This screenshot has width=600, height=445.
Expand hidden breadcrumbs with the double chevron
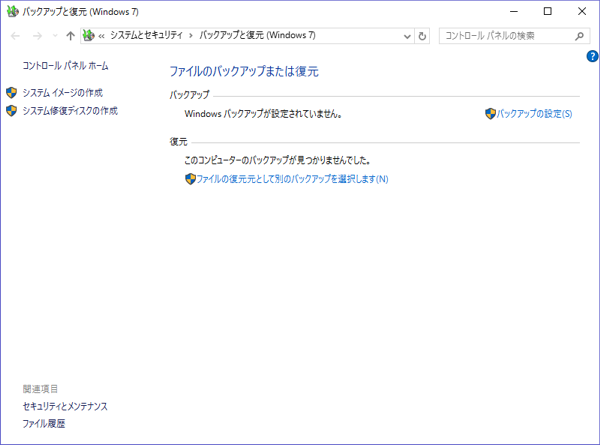[101, 36]
